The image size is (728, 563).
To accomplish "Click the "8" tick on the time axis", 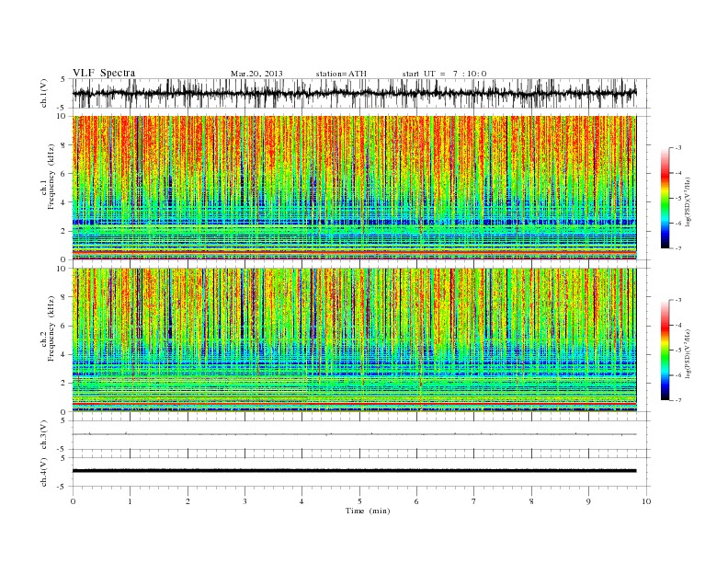I will (x=531, y=501).
